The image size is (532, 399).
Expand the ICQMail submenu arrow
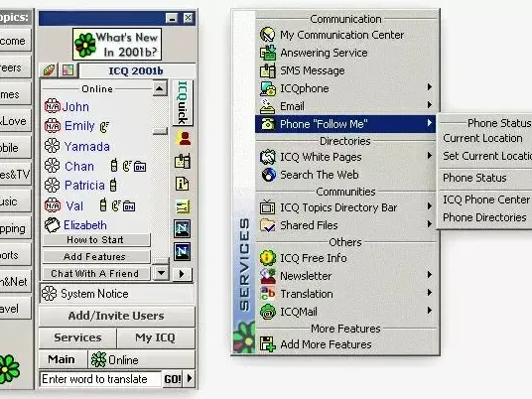tap(430, 310)
